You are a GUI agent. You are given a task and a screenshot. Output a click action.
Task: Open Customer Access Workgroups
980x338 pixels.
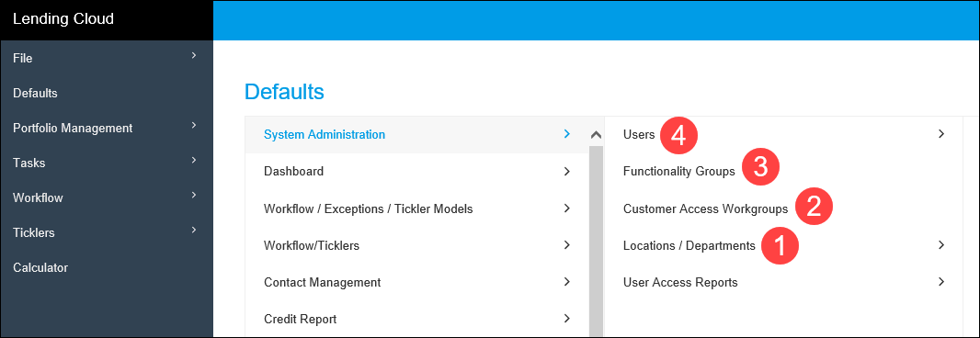706,208
